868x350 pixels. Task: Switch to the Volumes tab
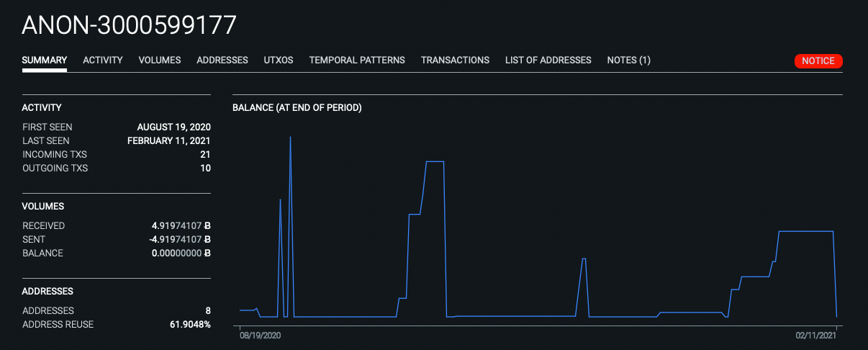160,60
